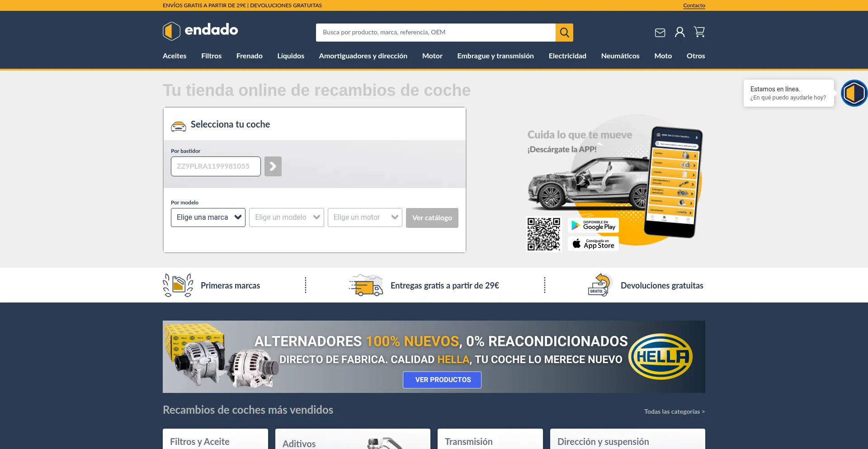Click the Contacto link
This screenshot has height=449, width=868.
click(x=694, y=5)
